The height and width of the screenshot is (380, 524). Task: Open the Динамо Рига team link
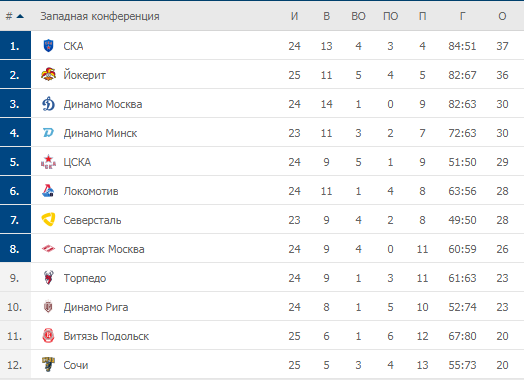pyautogui.click(x=96, y=307)
